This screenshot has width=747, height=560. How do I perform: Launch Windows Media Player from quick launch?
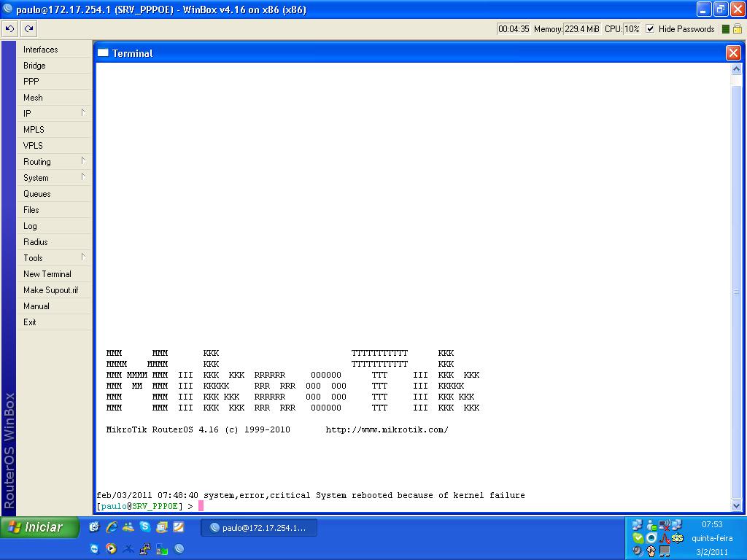(x=111, y=548)
